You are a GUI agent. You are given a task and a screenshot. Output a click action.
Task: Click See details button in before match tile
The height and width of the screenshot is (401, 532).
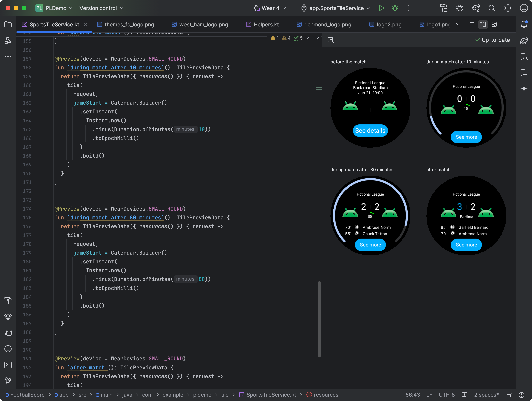click(x=370, y=130)
